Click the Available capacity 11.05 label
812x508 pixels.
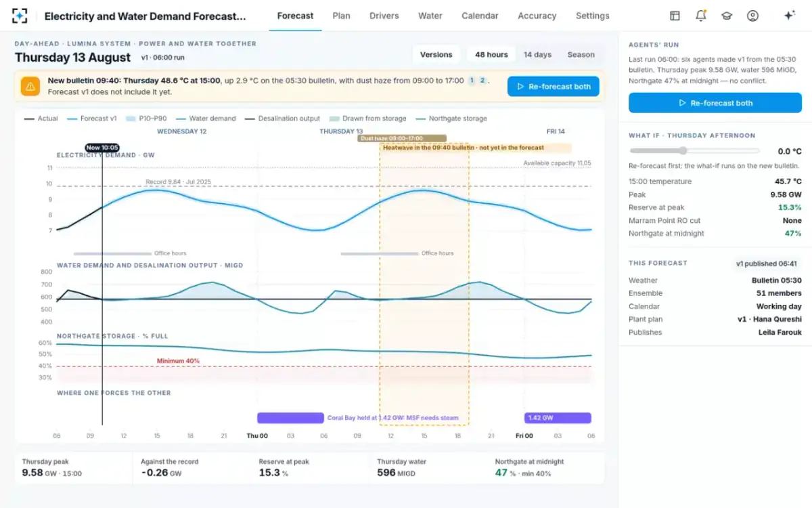(557, 163)
